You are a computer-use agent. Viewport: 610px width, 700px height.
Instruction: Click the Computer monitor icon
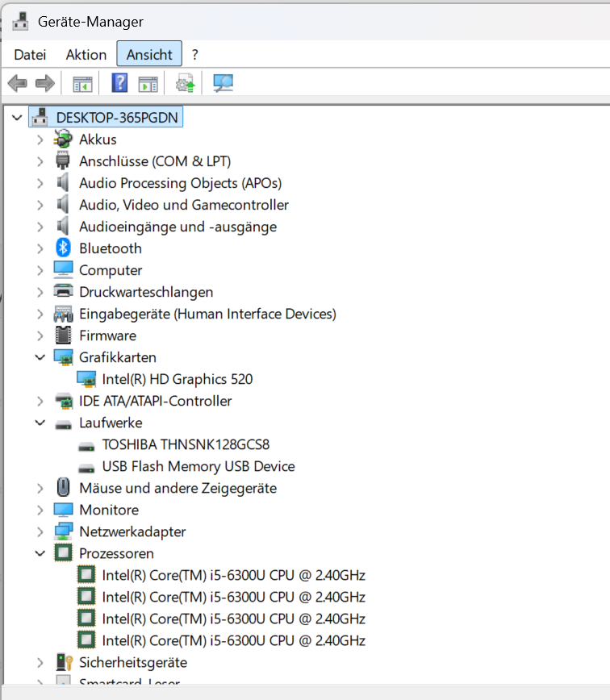click(63, 270)
